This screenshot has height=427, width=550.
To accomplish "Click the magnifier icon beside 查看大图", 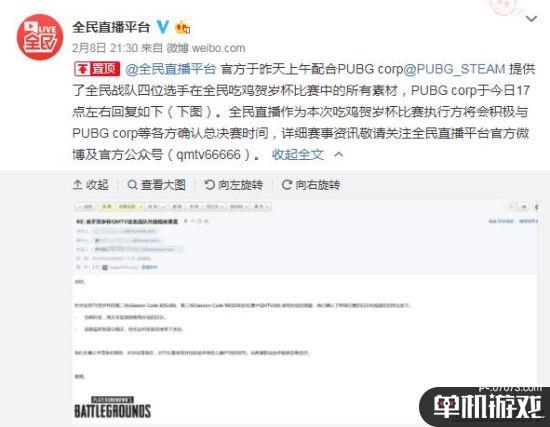I will pos(132,185).
